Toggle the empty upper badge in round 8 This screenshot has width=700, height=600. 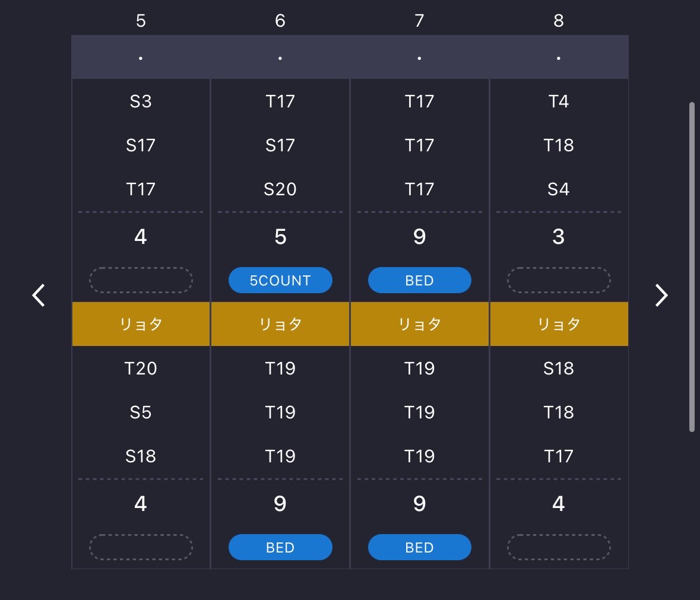click(x=559, y=280)
